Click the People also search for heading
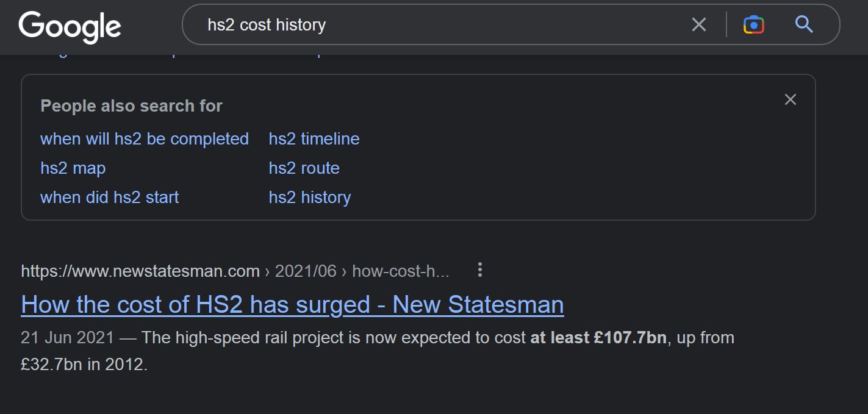868x414 pixels. click(x=131, y=106)
